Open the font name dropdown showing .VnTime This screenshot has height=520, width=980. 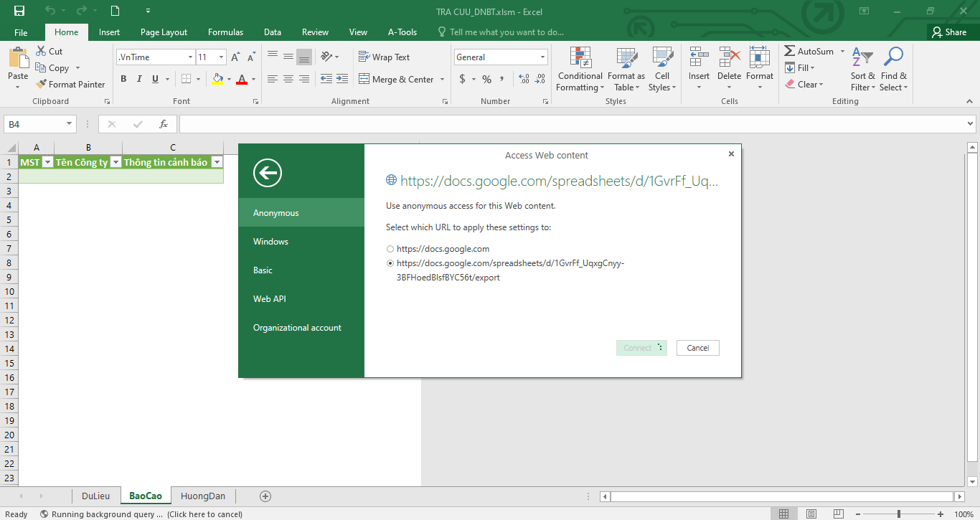(x=190, y=57)
